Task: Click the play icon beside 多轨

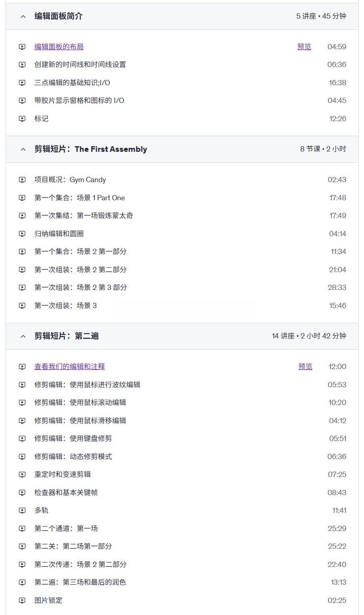Action: pos(23,510)
